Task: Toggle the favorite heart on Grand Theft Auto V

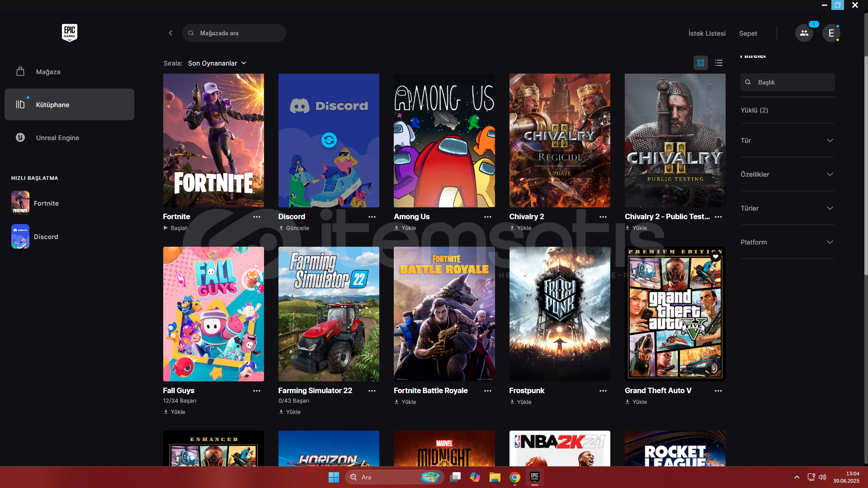Action: click(716, 257)
